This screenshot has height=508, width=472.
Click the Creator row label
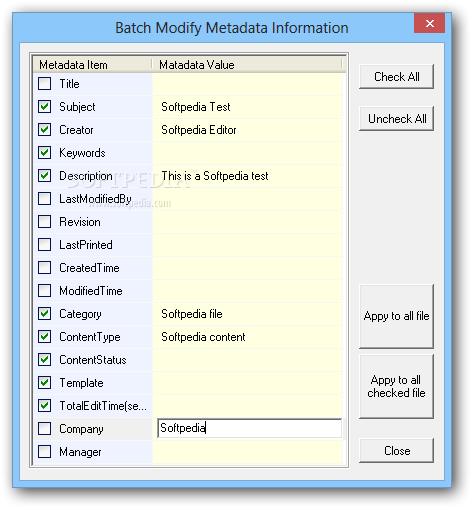[x=76, y=130]
